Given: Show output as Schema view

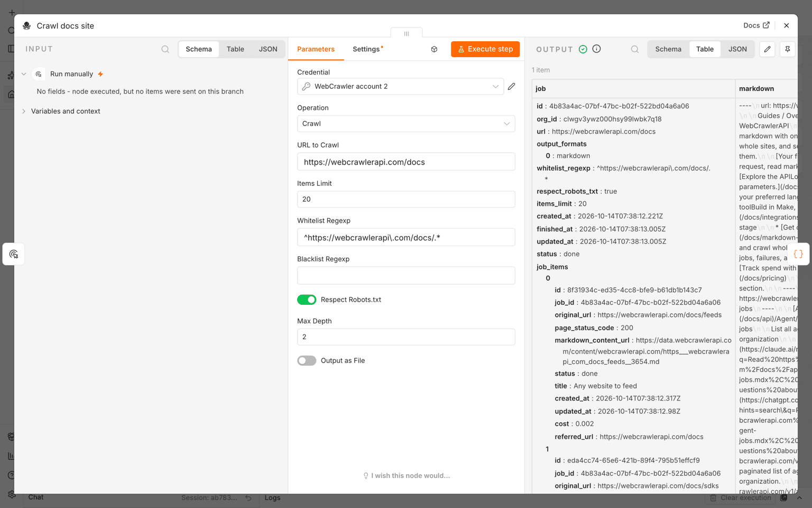Looking at the screenshot, I should pos(668,49).
